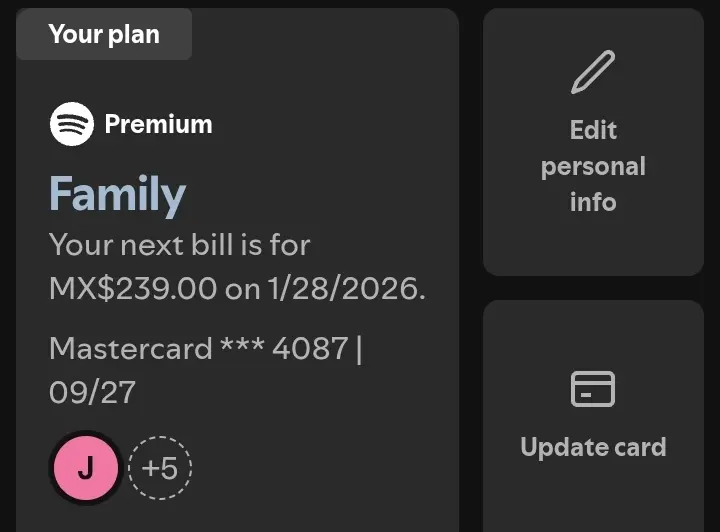Click the Premium label beside logo

tap(158, 124)
